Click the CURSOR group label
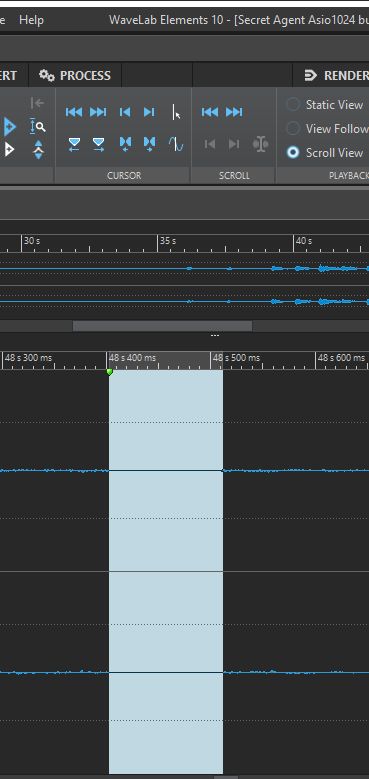Viewport: 369px width, 779px height. coord(124,175)
